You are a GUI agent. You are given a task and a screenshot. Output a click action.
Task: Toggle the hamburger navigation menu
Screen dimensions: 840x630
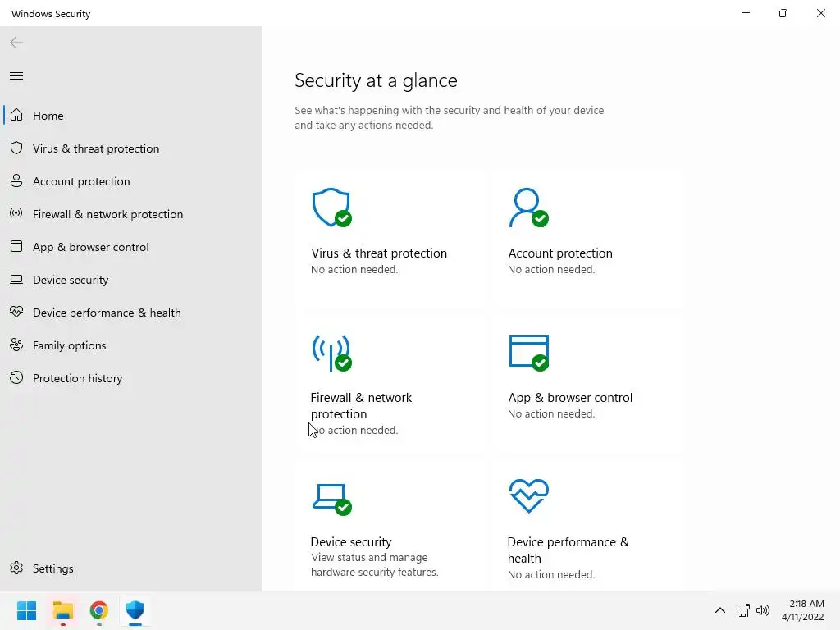(x=16, y=76)
